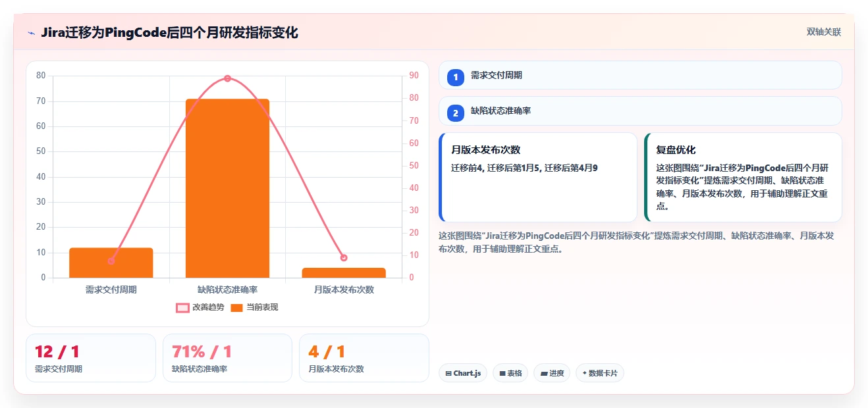Toggle the 改善趋势 legend swatch

182,307
